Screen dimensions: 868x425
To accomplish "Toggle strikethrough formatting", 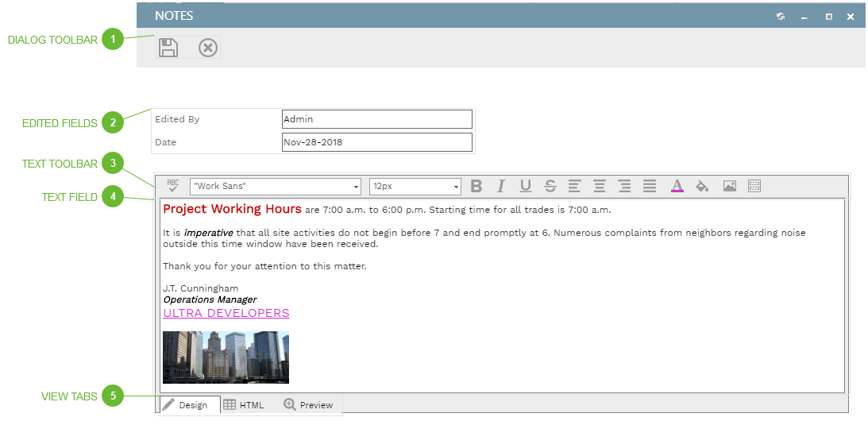I will [x=550, y=186].
